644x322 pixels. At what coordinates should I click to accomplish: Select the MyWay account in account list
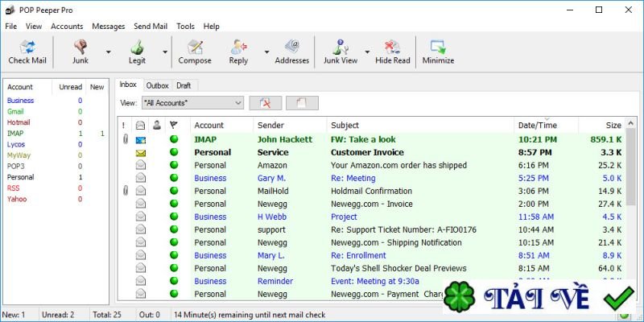click(19, 155)
